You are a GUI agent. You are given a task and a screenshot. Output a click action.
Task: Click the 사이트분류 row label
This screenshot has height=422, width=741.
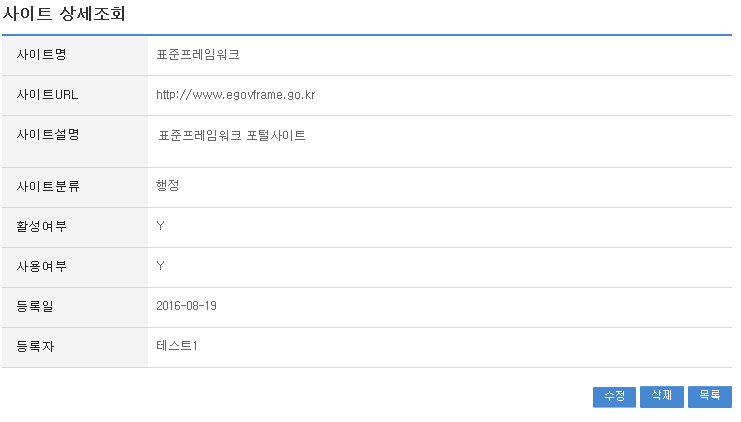(x=47, y=186)
